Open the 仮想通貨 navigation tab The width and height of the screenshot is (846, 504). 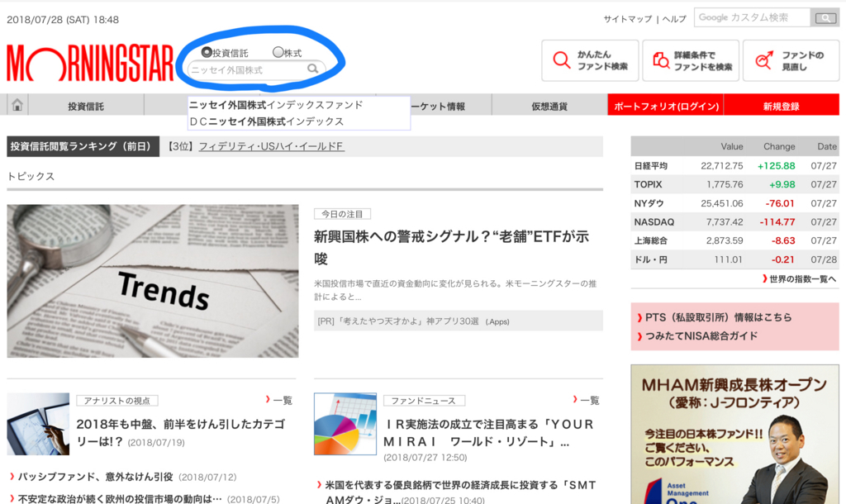click(549, 107)
